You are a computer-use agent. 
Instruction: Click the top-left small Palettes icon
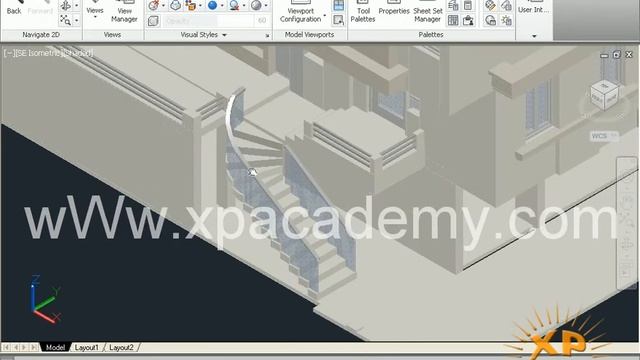click(x=453, y=5)
